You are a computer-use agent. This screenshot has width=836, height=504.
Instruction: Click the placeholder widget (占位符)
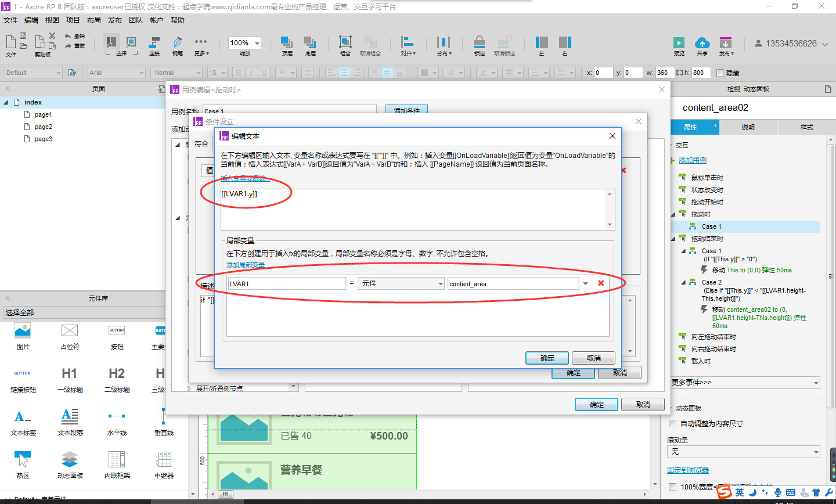tap(70, 330)
